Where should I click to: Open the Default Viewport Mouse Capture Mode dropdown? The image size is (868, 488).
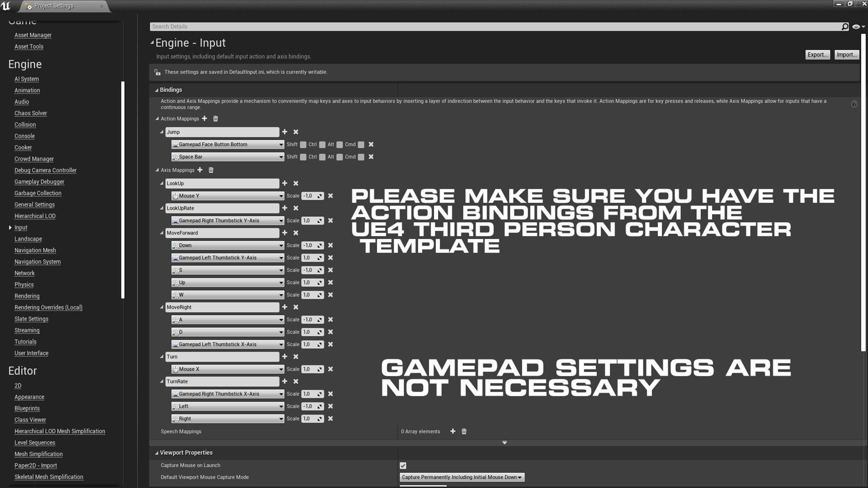pos(462,477)
